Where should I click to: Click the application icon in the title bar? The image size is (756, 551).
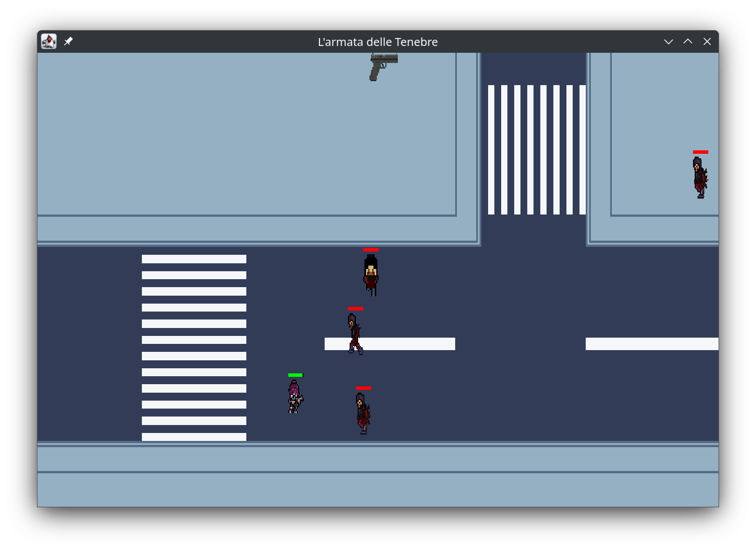pyautogui.click(x=49, y=41)
